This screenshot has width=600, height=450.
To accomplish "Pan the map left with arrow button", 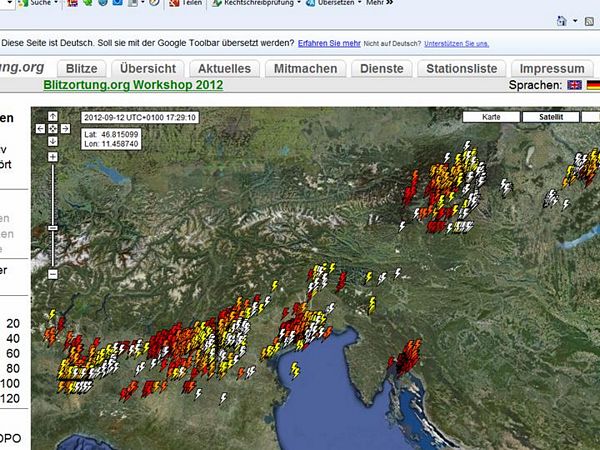I will (x=41, y=128).
